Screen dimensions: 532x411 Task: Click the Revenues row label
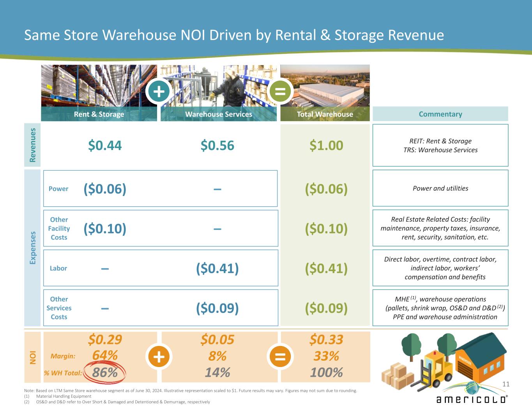[33, 145]
